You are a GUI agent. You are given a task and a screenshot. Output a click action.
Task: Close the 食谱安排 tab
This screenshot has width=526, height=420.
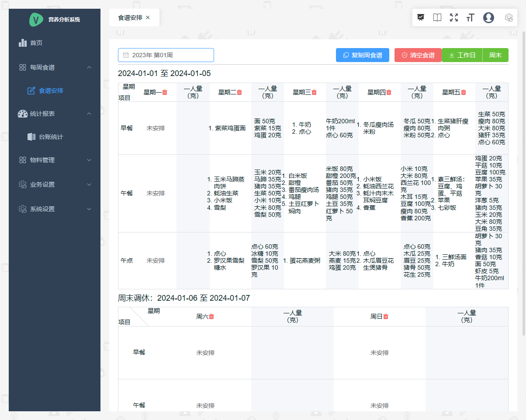click(x=148, y=17)
